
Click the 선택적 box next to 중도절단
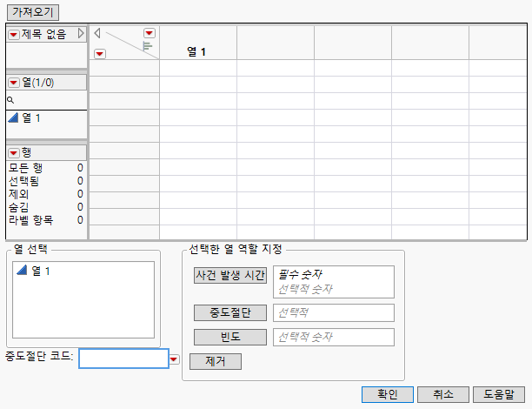tap(334, 312)
